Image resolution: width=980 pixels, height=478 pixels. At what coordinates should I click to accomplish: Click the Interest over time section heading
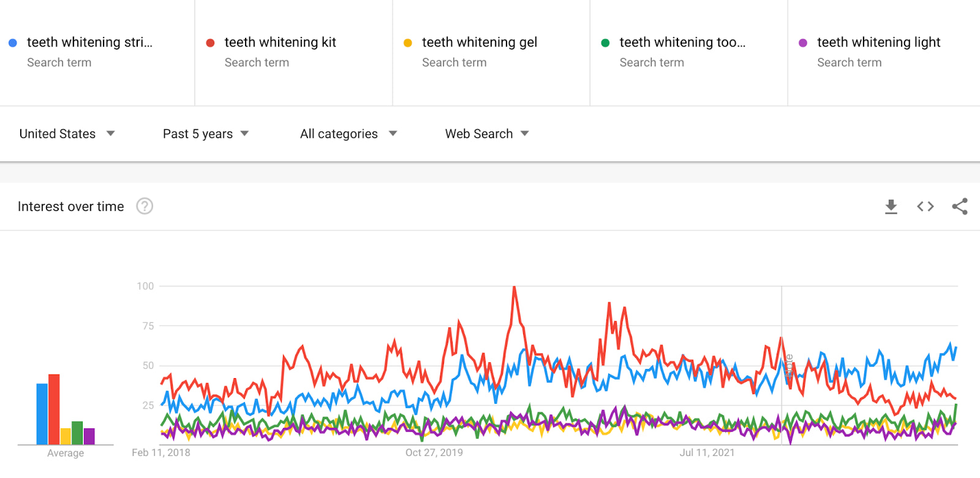70,207
